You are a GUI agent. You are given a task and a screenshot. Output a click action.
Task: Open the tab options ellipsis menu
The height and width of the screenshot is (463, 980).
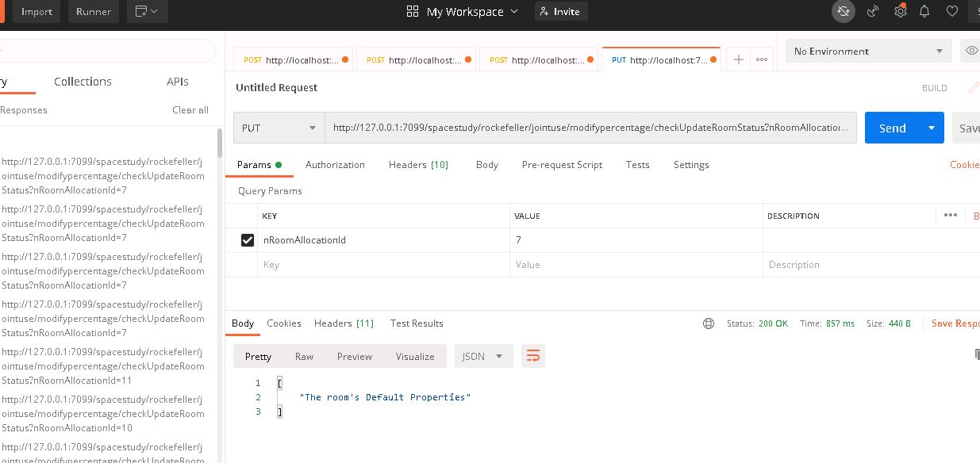[762, 59]
